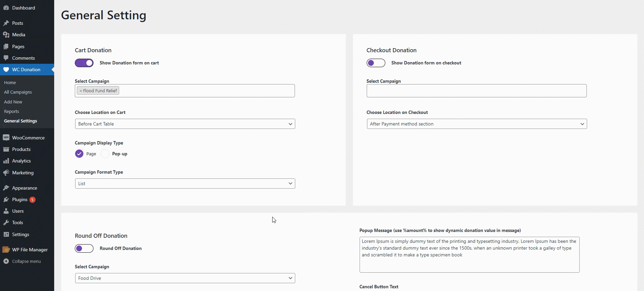Click the Collapse menu arrow icon
The width and height of the screenshot is (644, 291).
coord(6,261)
